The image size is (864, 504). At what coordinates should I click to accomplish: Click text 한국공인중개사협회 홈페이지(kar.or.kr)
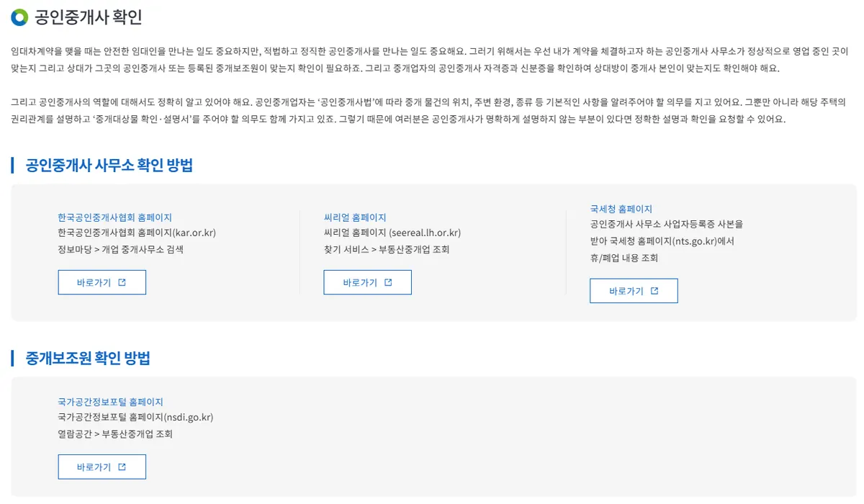[137, 233]
